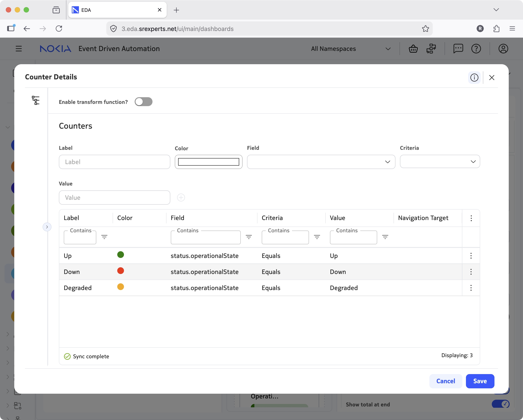Image resolution: width=523 pixels, height=420 pixels.
Task: Open the help question mark icon
Action: (476, 49)
